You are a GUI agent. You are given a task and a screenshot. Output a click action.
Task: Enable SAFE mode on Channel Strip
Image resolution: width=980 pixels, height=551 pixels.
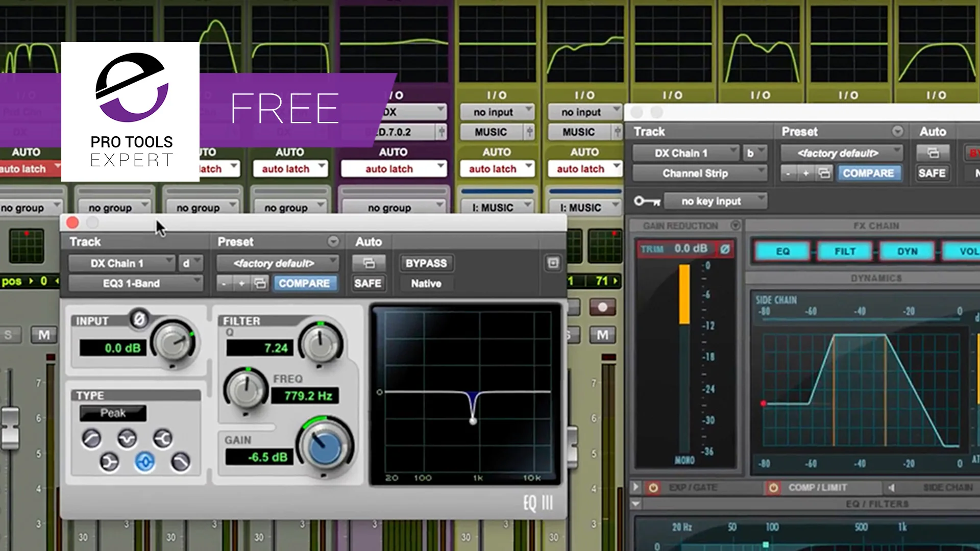[x=933, y=173]
